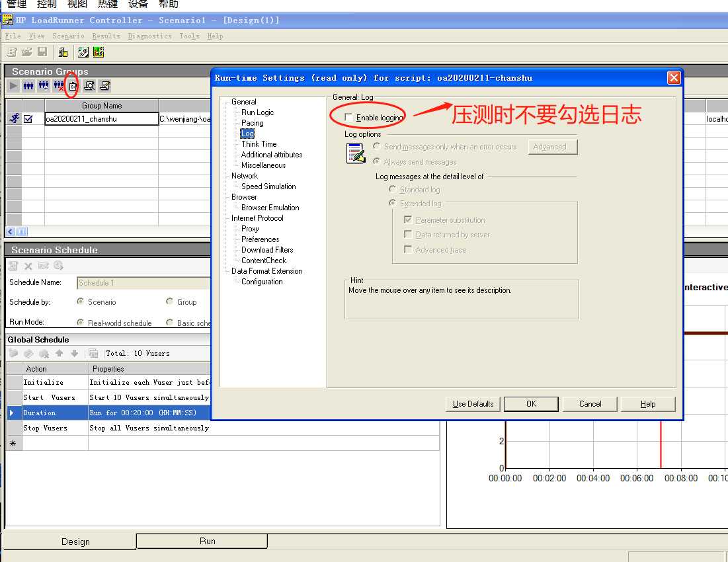The height and width of the screenshot is (562, 728).
Task: Select the Data Format Extension tree node
Action: 267,271
